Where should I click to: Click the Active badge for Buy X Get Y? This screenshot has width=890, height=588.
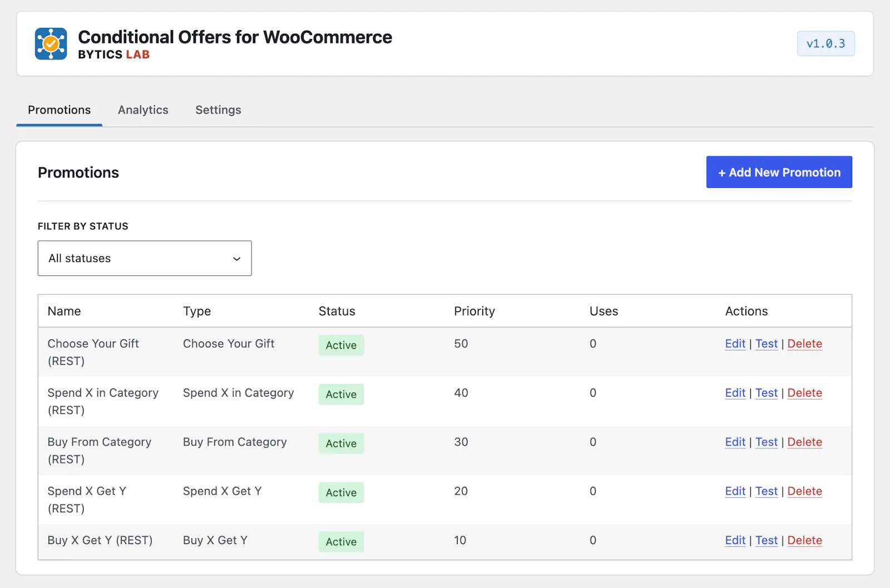(341, 542)
